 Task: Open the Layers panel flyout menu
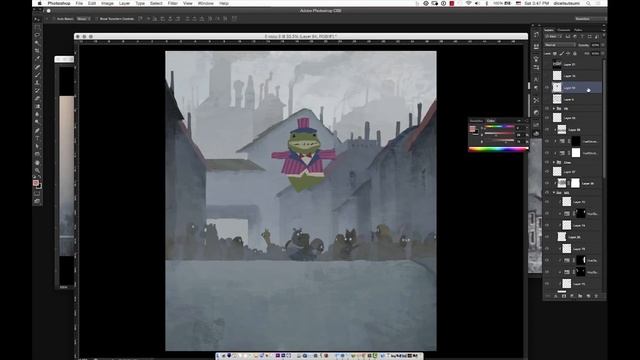click(604, 30)
